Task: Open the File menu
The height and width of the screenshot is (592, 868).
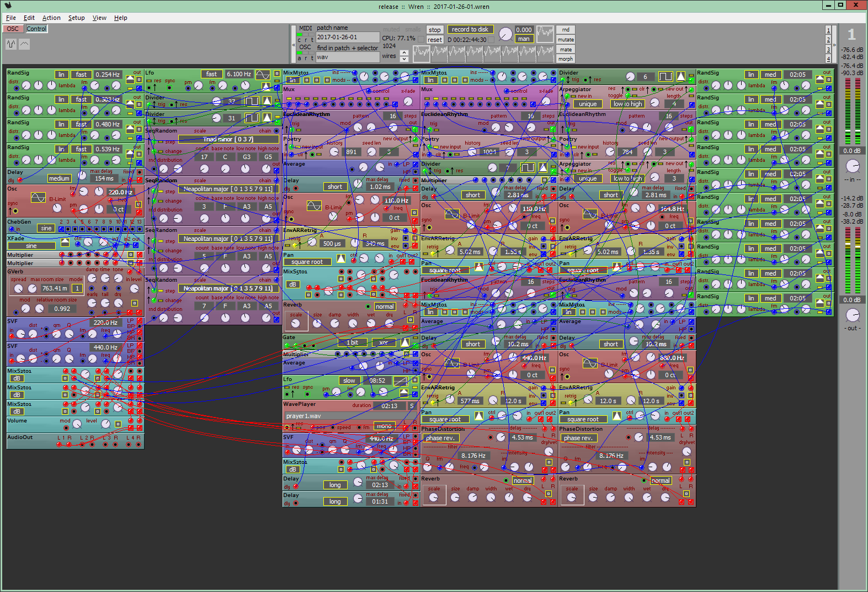Action: click(11, 18)
